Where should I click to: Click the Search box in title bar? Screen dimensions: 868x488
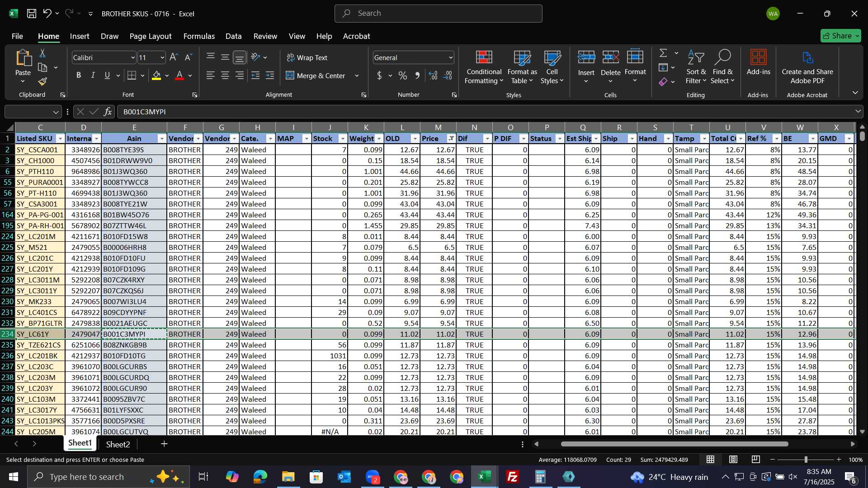click(x=438, y=14)
